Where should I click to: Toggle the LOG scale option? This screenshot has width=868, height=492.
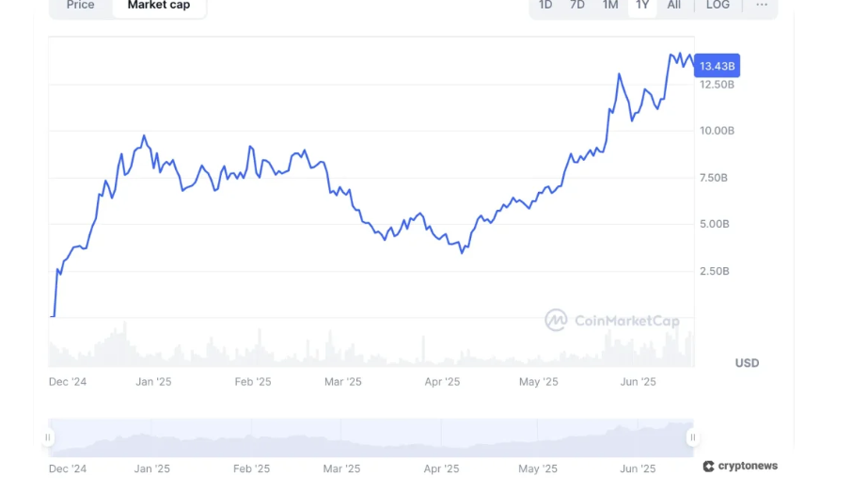(x=718, y=5)
